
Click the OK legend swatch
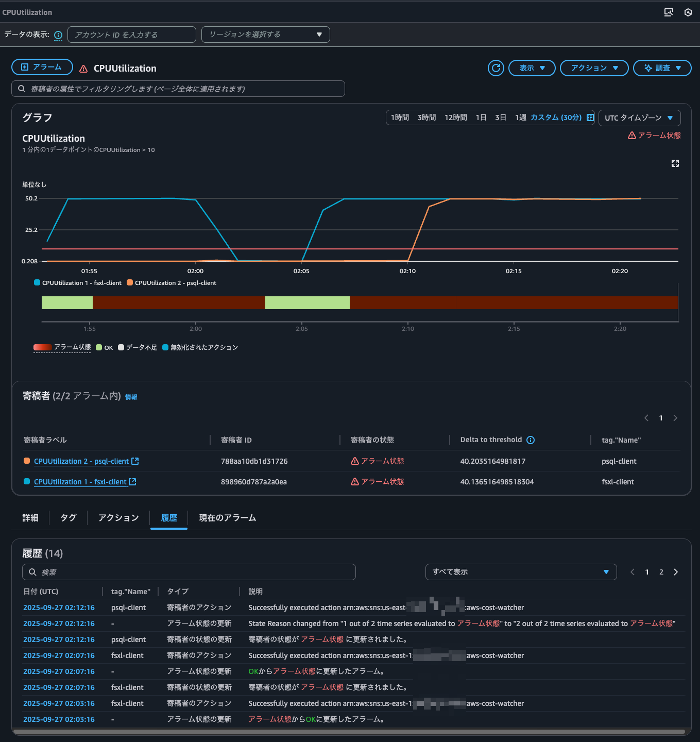click(99, 347)
